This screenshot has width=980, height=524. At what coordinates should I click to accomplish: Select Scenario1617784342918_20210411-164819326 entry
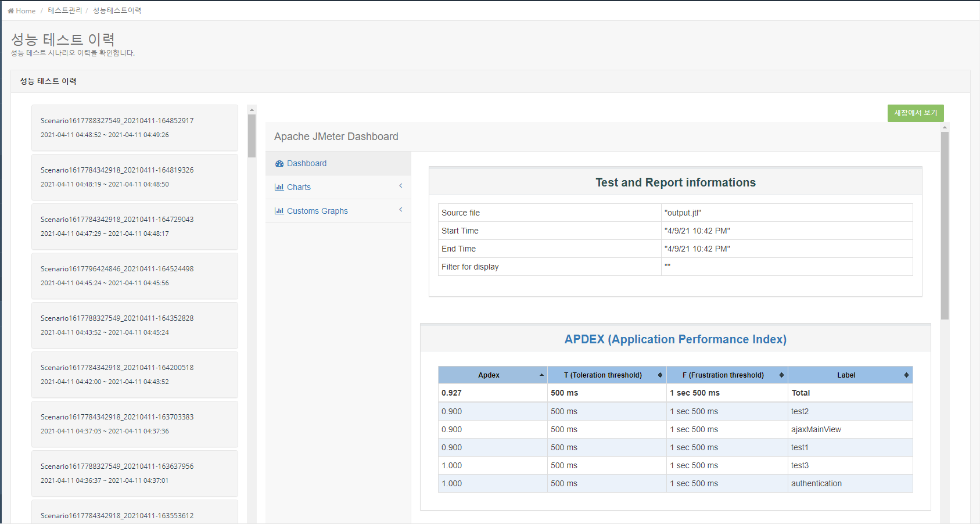click(x=135, y=177)
